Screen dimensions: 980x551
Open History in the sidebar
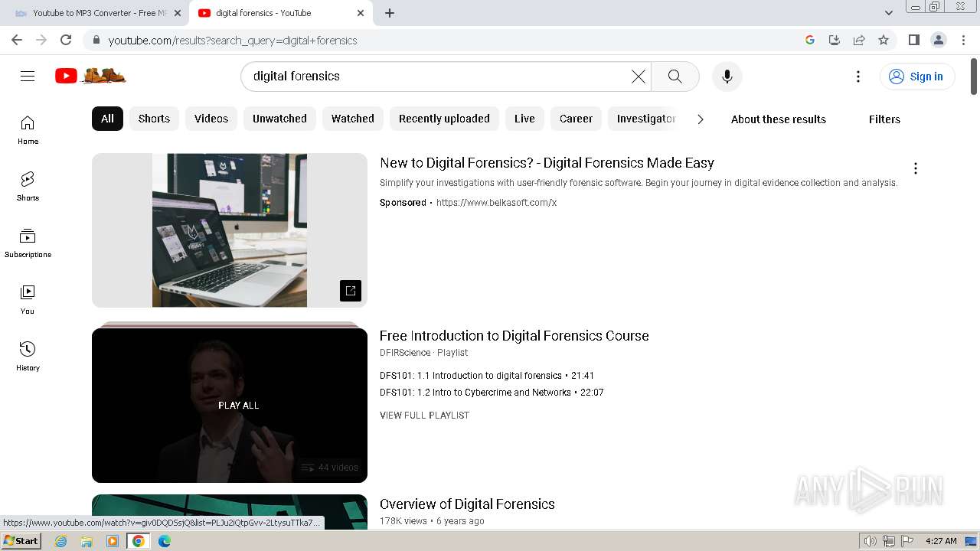click(28, 357)
